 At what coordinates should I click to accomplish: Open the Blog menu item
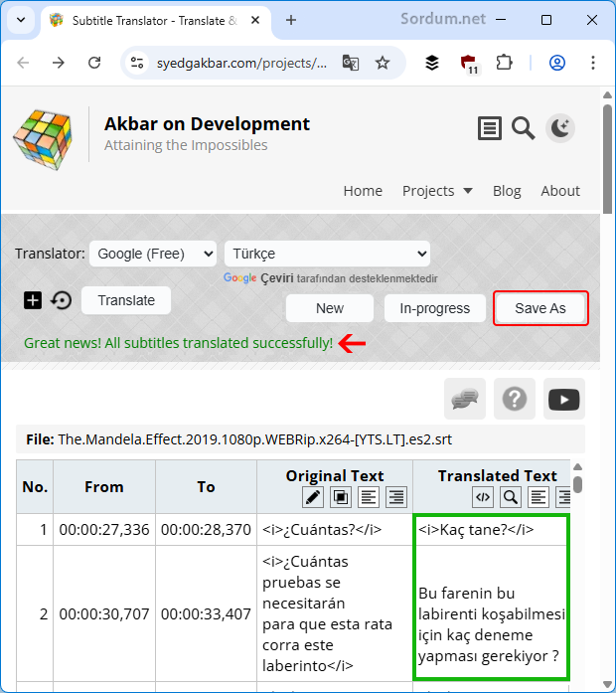[507, 191]
